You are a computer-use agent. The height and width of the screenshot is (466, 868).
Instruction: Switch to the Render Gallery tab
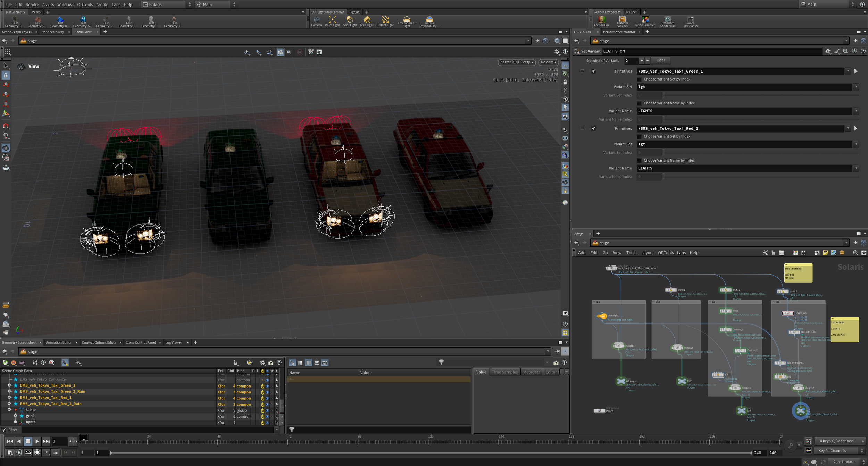pos(53,32)
